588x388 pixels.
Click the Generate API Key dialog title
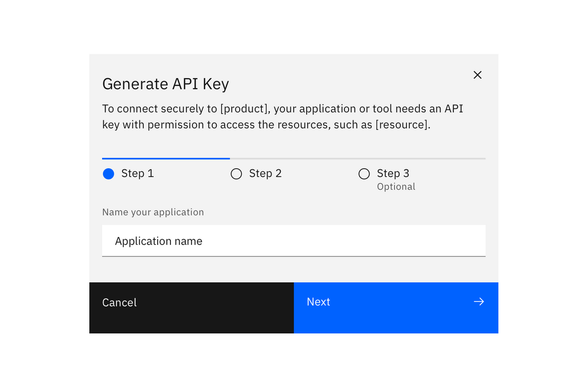pyautogui.click(x=165, y=84)
